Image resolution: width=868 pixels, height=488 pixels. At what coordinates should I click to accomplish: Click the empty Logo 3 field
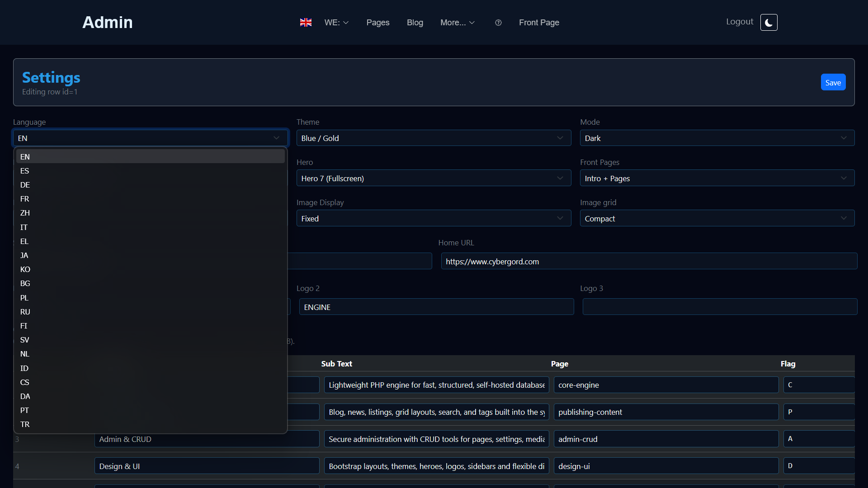(720, 307)
